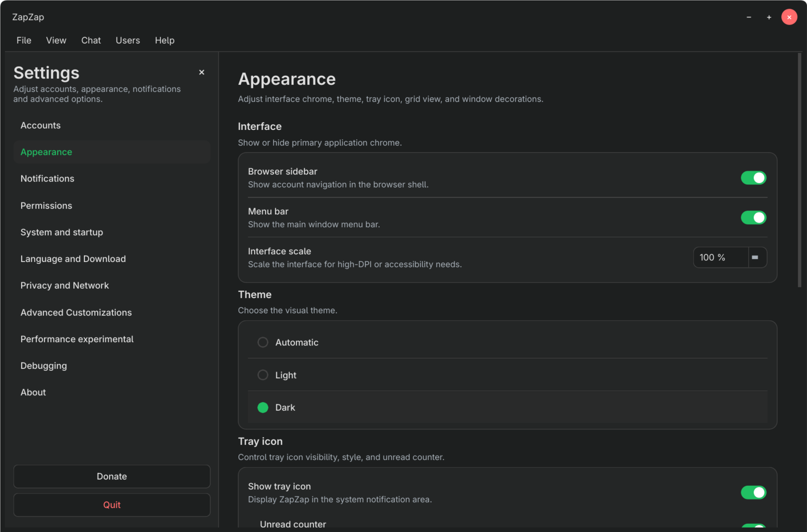Open the About section

(112, 392)
